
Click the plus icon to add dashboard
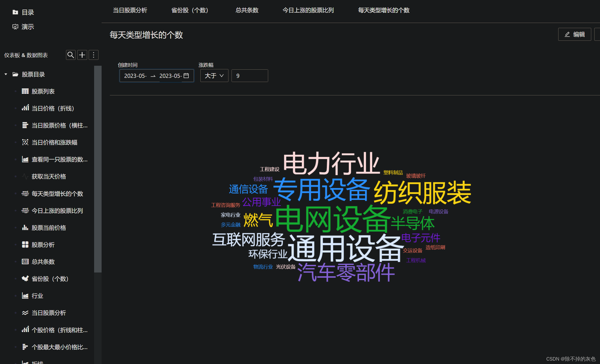(82, 55)
